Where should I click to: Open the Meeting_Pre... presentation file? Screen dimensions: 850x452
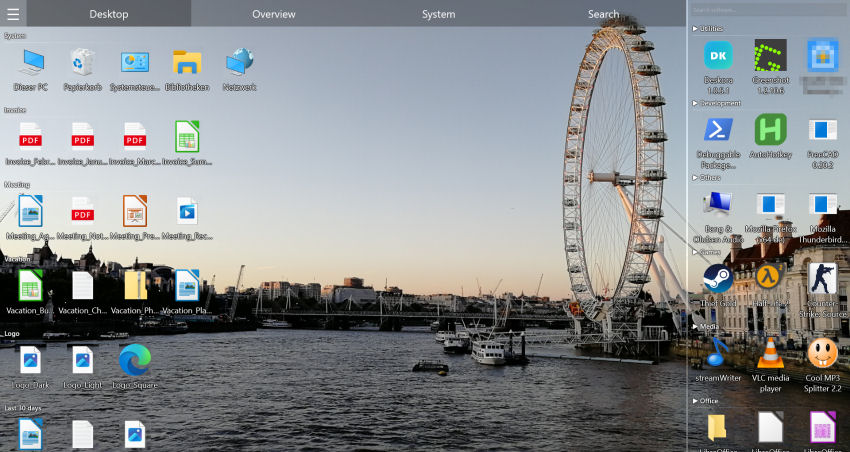click(134, 218)
